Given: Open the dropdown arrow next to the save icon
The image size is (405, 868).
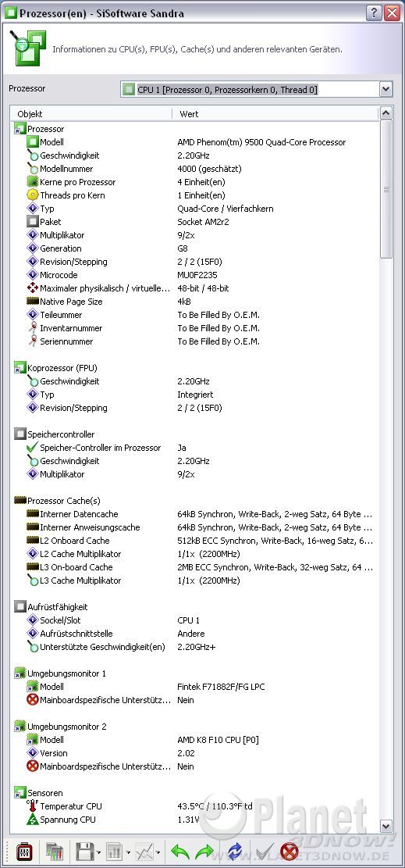Looking at the screenshot, I should [98, 852].
